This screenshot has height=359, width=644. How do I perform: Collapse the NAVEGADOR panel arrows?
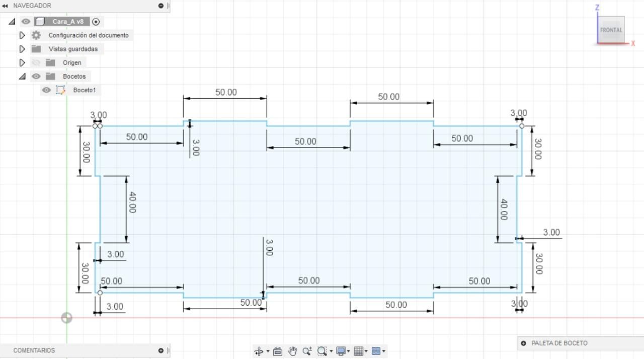tap(5, 6)
